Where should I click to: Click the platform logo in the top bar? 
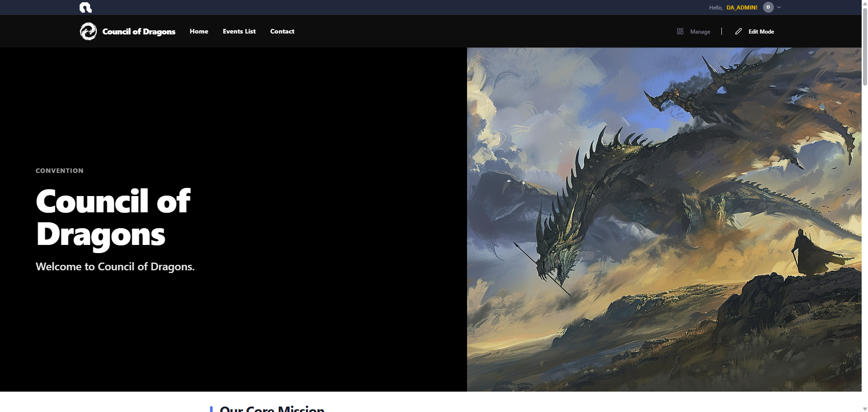click(86, 7)
